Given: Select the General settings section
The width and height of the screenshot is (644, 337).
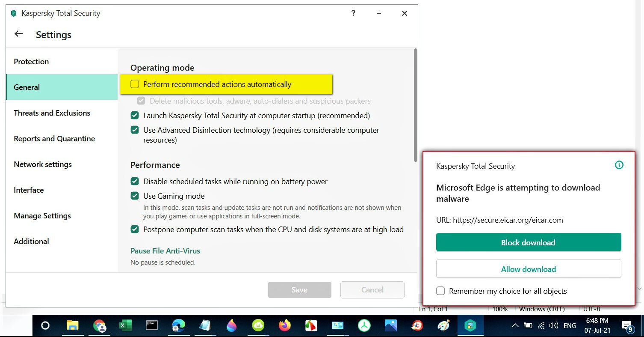Looking at the screenshot, I should (x=62, y=87).
